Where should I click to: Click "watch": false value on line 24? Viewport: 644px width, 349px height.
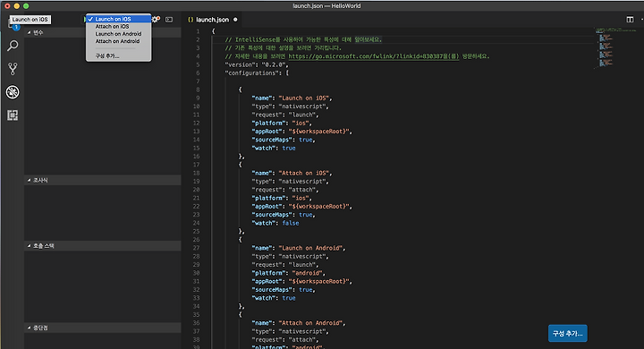(x=291, y=223)
